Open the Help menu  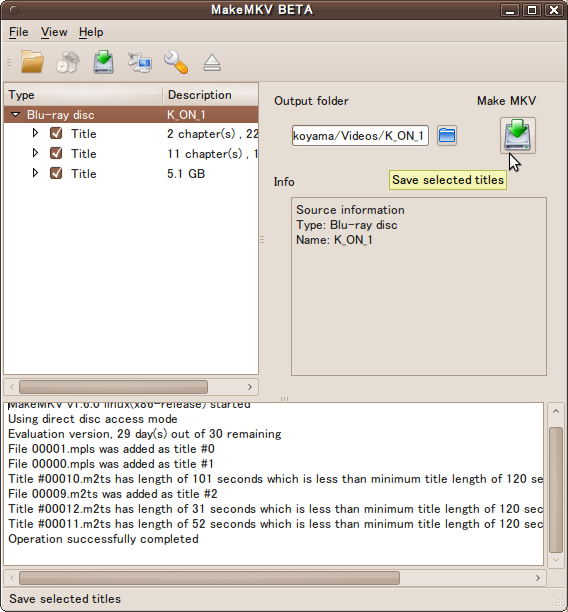point(91,32)
